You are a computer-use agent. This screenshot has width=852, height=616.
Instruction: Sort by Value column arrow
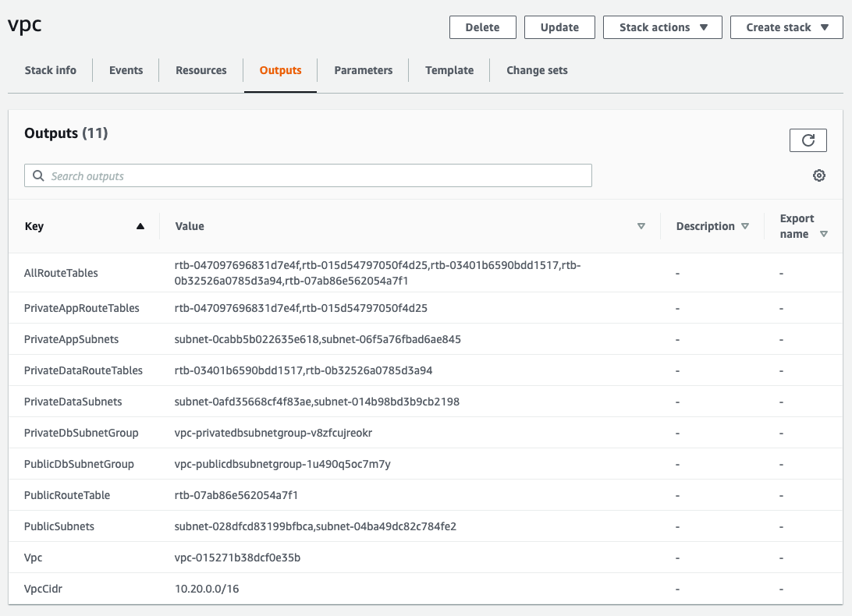click(641, 226)
